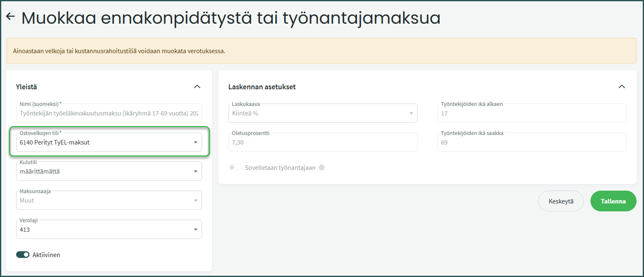Image resolution: width=644 pixels, height=277 pixels.
Task: Click the yellow warning banner text
Action: pos(119,51)
